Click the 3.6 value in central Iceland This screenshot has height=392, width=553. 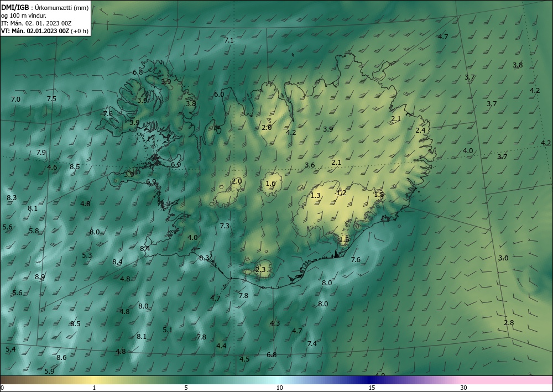click(x=310, y=165)
